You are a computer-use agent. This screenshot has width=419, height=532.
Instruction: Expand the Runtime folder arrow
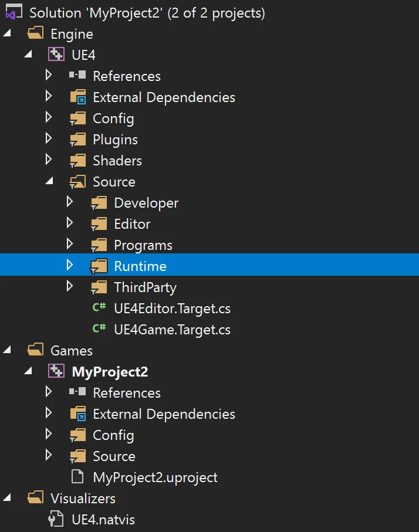pyautogui.click(x=70, y=266)
